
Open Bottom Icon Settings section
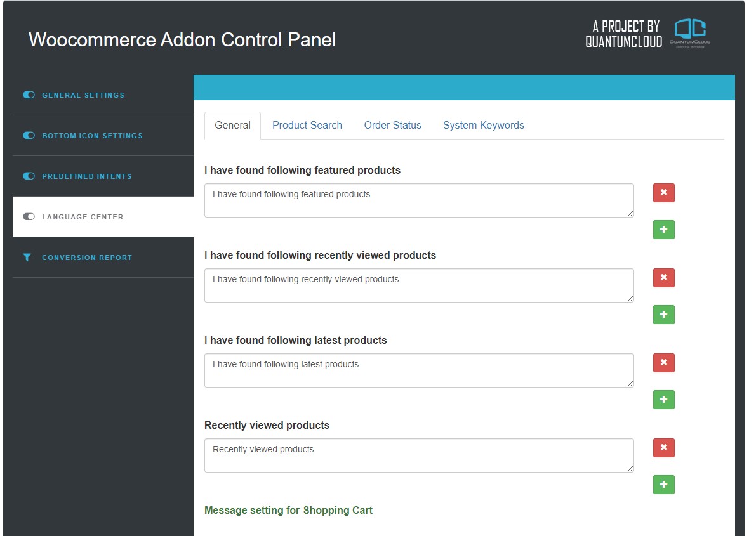click(103, 136)
